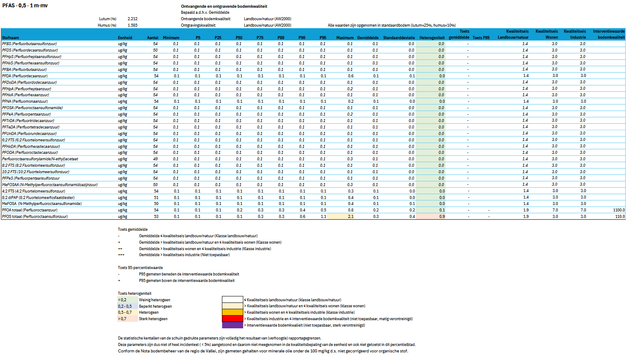Viewport: 636px width, 364px height.
Task: Click the Stofnaam column header
Action: [10, 38]
